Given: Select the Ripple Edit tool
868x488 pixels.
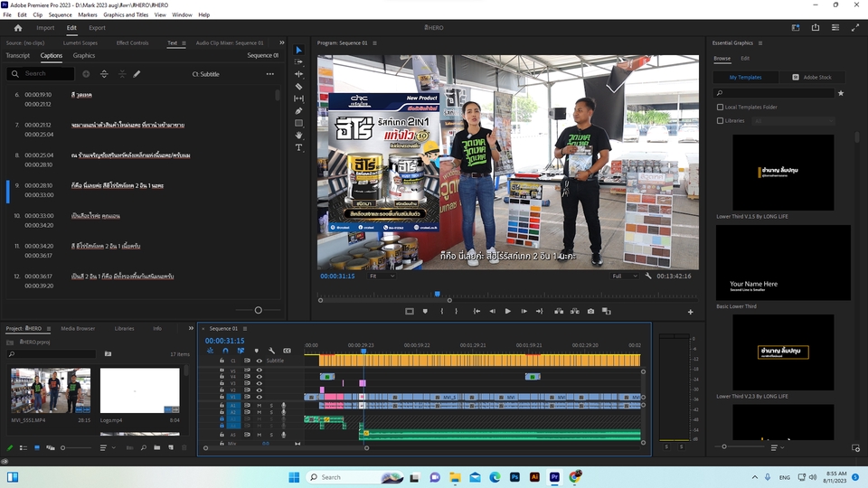Looking at the screenshot, I should [x=299, y=74].
